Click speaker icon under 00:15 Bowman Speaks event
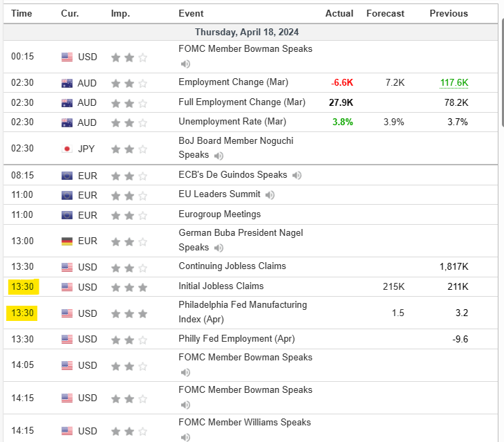This screenshot has width=504, height=442. (185, 64)
